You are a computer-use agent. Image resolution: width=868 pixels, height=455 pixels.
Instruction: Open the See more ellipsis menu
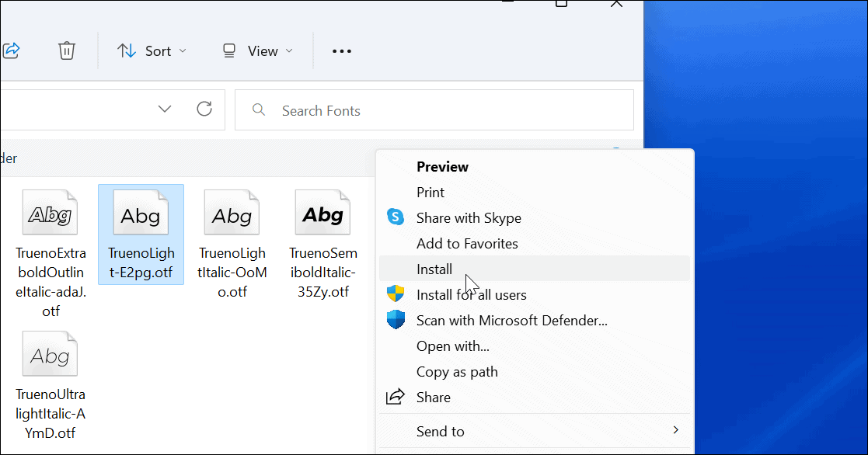[341, 50]
